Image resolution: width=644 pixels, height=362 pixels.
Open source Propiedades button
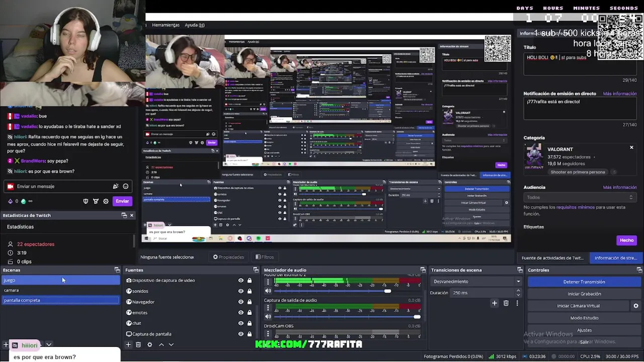[x=228, y=257]
